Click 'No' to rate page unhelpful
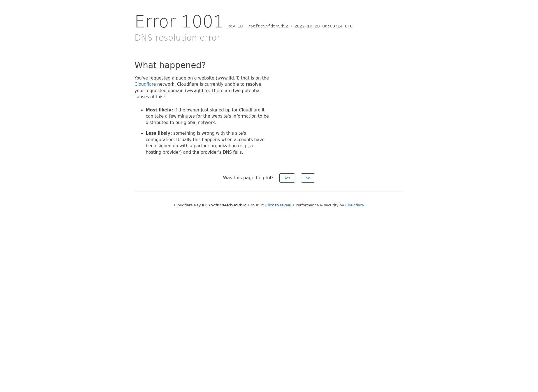The image size is (538, 392). coord(307,178)
